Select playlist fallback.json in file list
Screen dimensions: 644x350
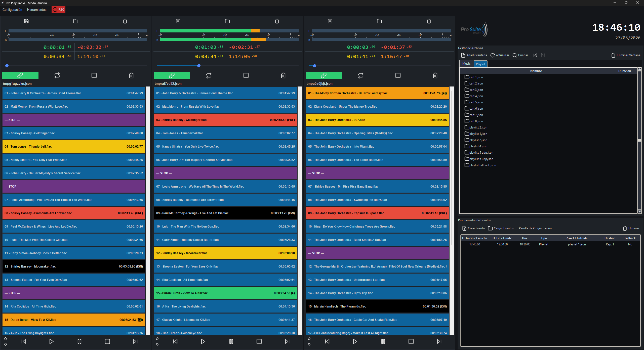point(482,165)
